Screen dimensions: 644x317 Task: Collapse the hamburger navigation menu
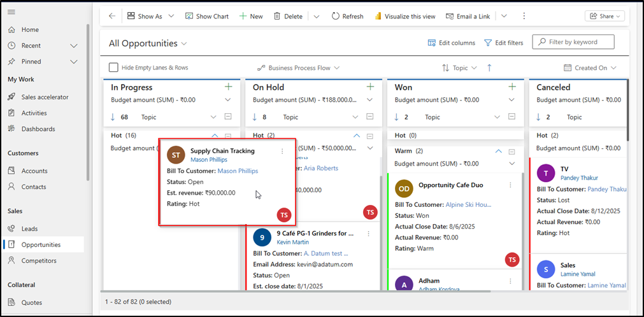[11, 13]
